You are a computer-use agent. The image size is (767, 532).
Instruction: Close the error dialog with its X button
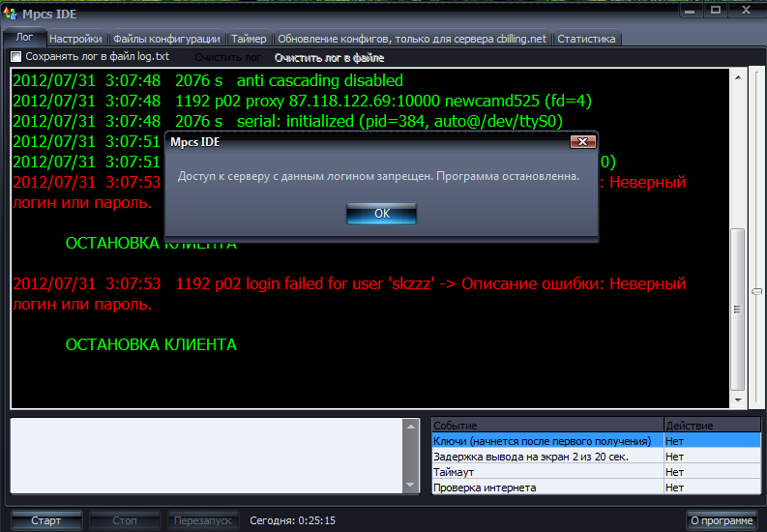581,142
